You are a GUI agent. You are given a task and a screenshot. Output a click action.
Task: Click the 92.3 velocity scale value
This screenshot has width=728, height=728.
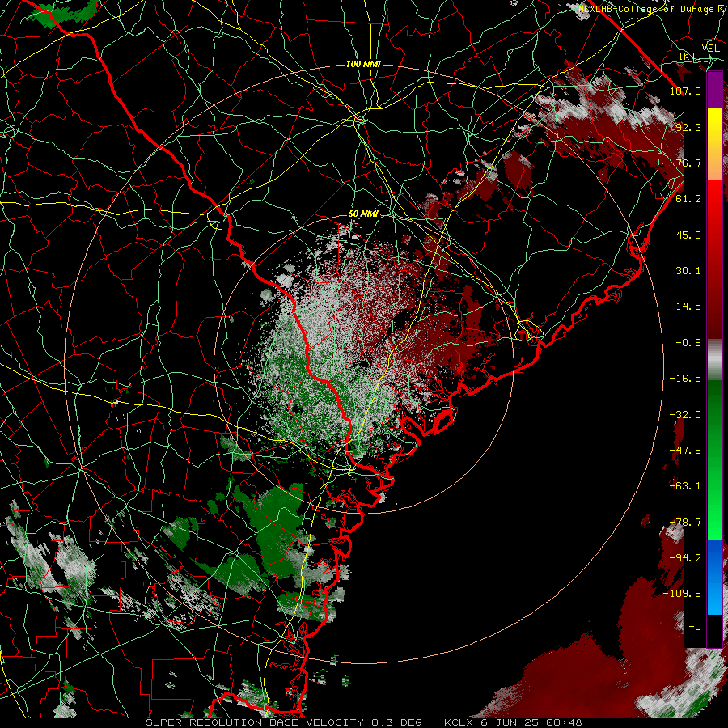(x=688, y=127)
